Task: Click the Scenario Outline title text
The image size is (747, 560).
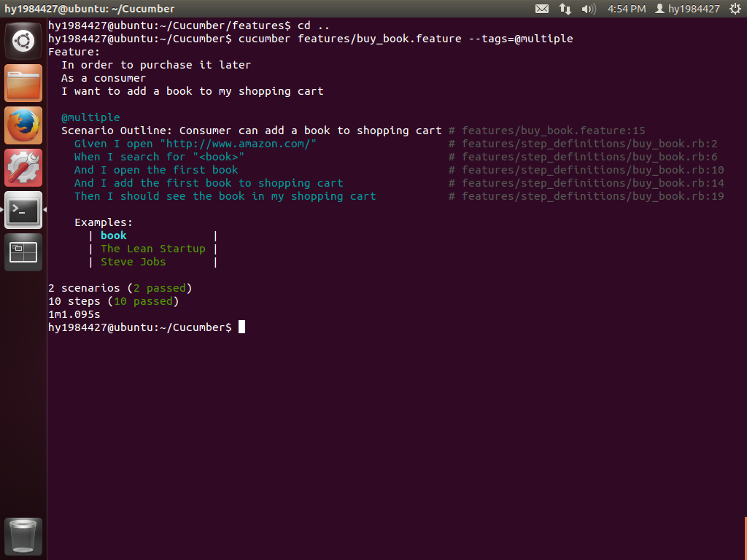Action: click(x=252, y=131)
